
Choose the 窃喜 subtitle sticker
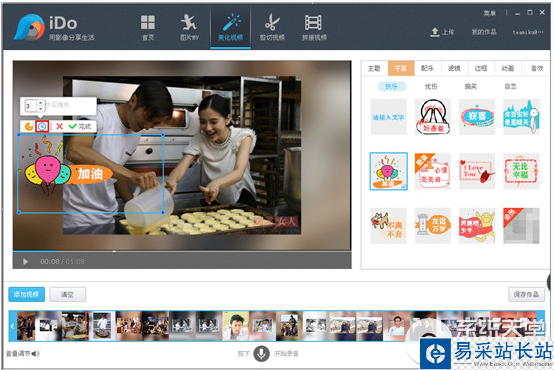pyautogui.click(x=477, y=117)
